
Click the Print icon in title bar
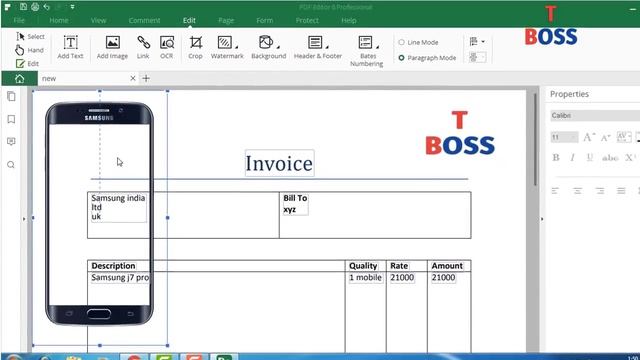35,7
